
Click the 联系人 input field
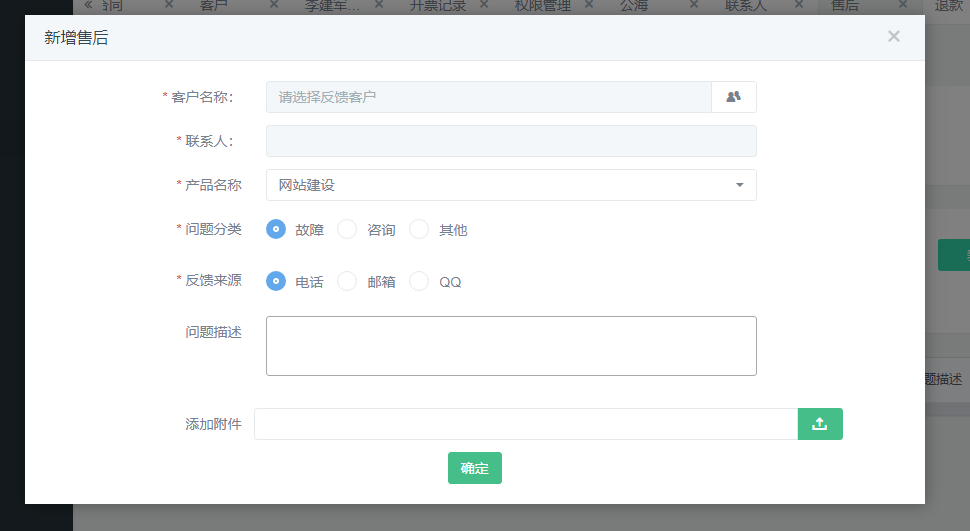(x=511, y=141)
